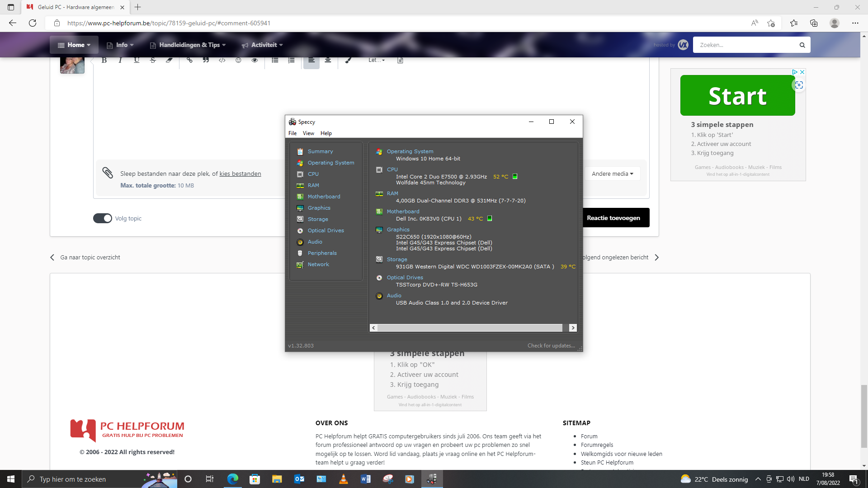The width and height of the screenshot is (868, 488).
Task: Select the Motherboard item in Speccy sidebar
Action: pos(324,197)
